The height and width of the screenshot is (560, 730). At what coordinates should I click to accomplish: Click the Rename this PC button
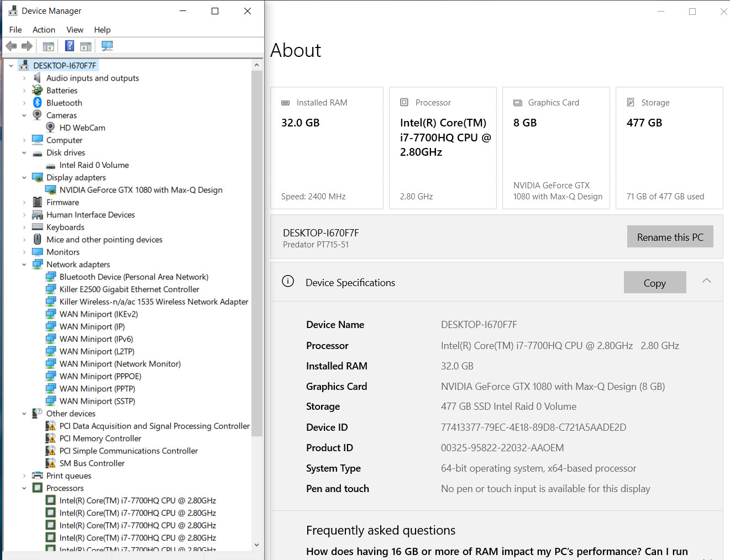click(670, 236)
